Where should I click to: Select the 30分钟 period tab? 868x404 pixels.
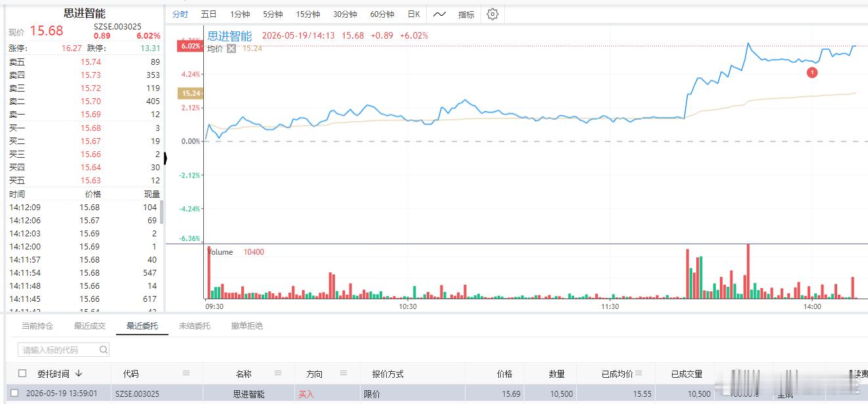(345, 14)
